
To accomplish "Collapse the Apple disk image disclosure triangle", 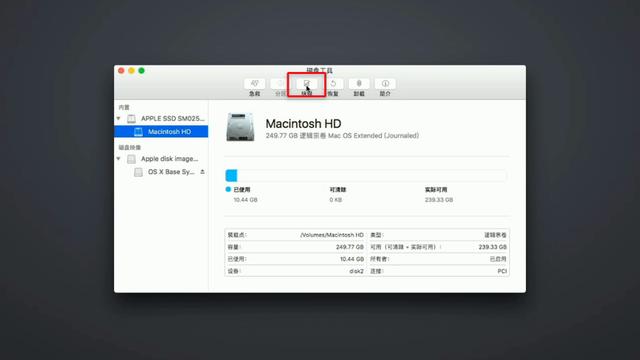I will coord(118,159).
